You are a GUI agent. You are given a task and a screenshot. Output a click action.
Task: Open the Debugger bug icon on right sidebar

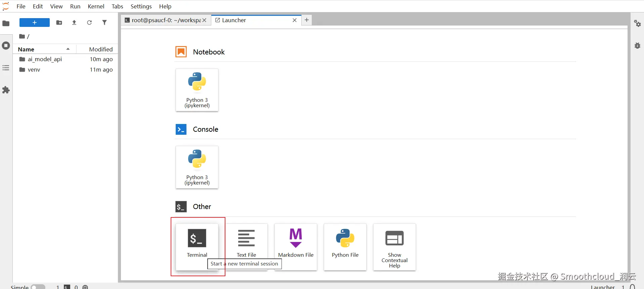coord(637,45)
